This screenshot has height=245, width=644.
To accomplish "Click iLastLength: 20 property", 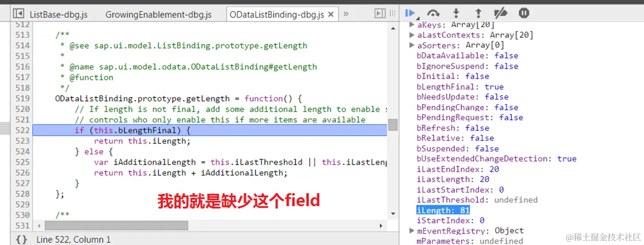I will (453, 179).
